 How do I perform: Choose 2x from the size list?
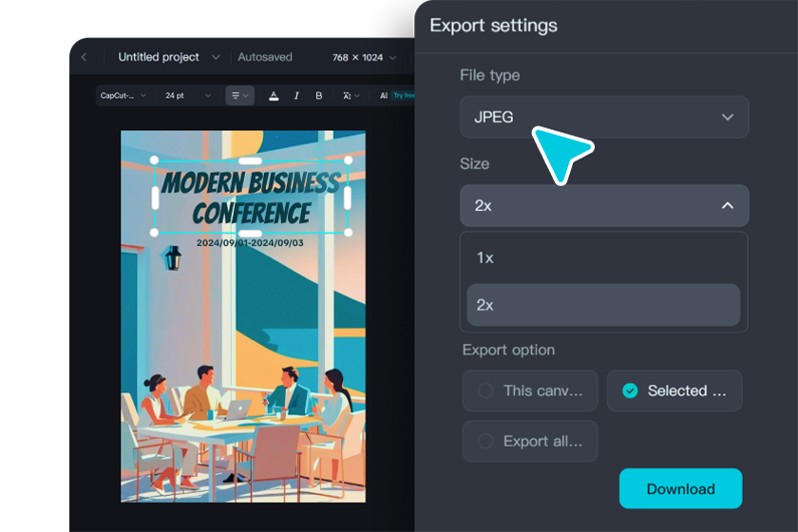(603, 305)
